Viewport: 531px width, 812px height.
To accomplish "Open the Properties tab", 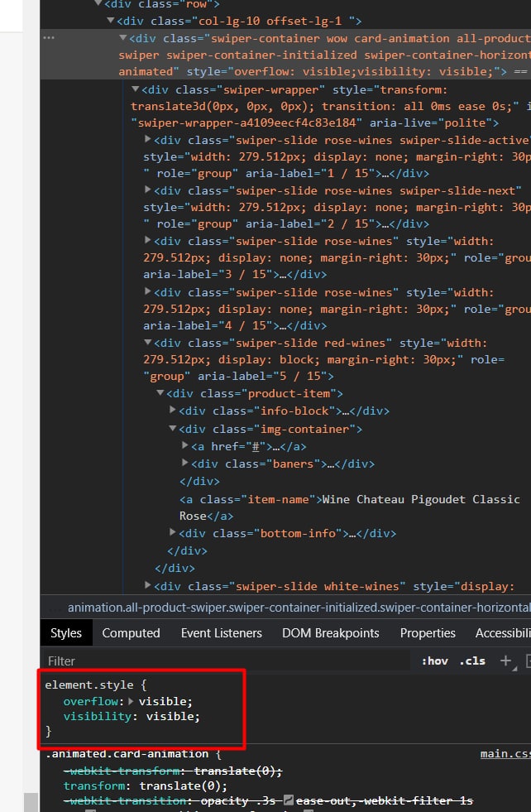I will coord(428,633).
